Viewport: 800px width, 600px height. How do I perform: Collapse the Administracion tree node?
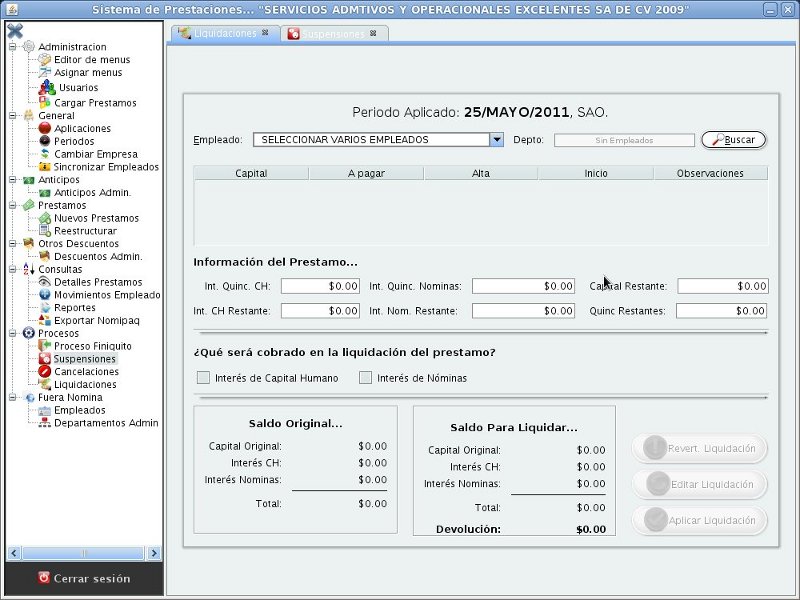pyautogui.click(x=12, y=47)
